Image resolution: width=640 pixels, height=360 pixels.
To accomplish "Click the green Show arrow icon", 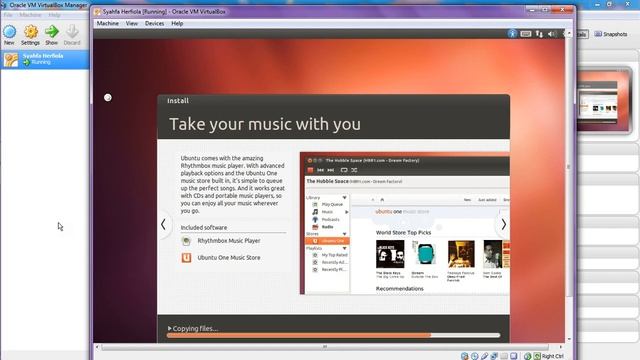I will (x=51, y=32).
